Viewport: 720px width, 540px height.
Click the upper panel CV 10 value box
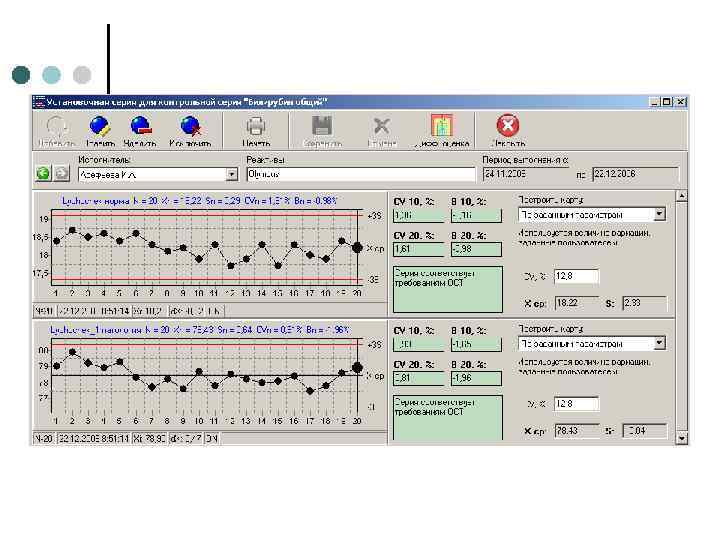coord(419,215)
